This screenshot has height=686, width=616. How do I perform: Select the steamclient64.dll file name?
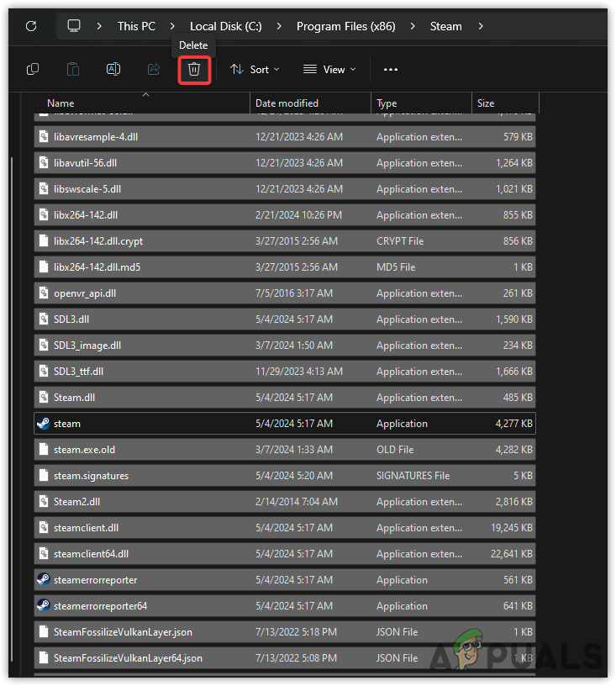point(91,554)
